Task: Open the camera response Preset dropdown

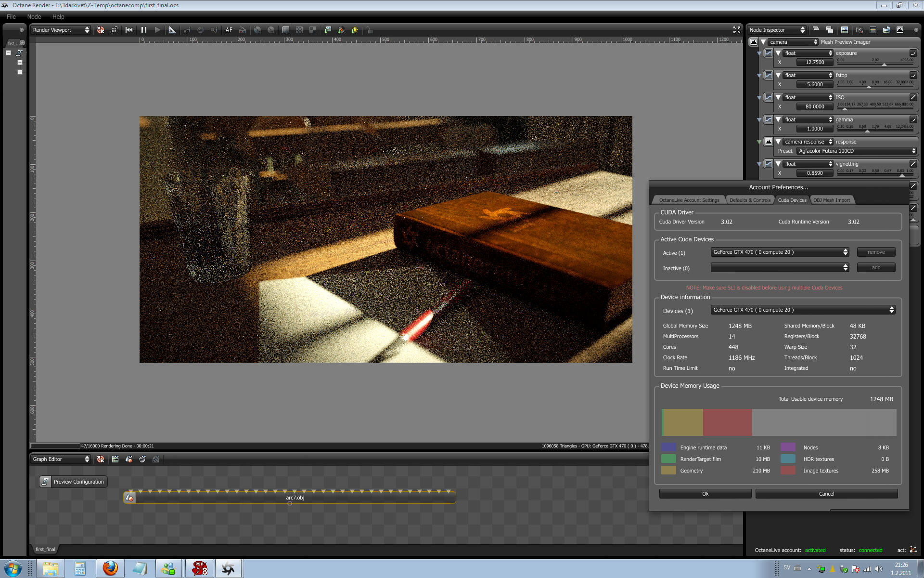Action: [x=856, y=151]
